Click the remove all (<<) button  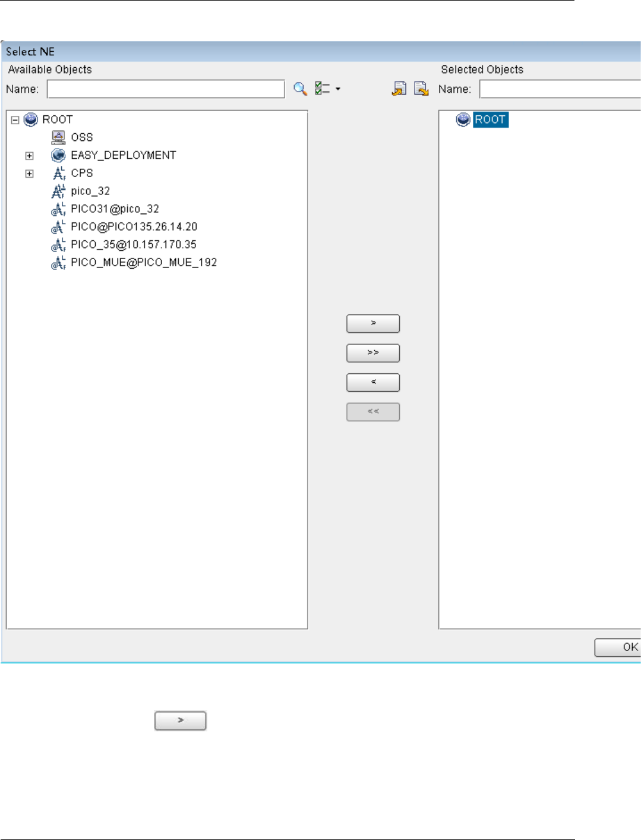click(373, 412)
